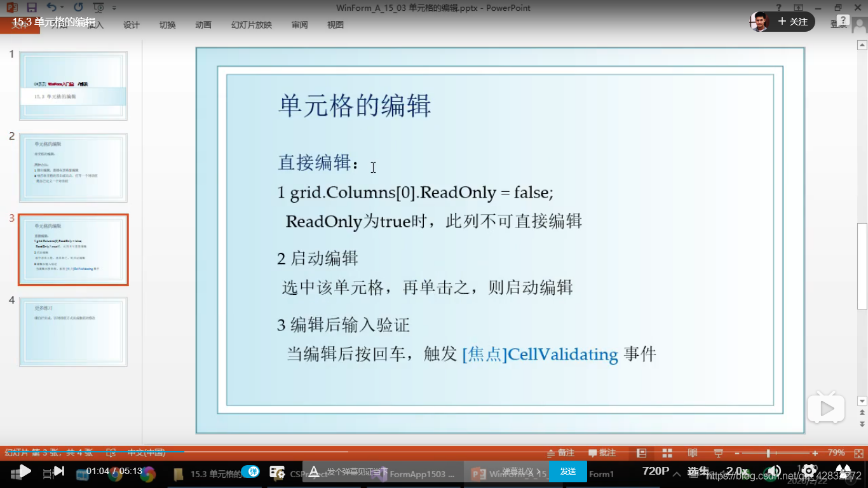This screenshot has width=868, height=488.
Task: Click the PowerPoint Help question mark
Action: pos(779,8)
